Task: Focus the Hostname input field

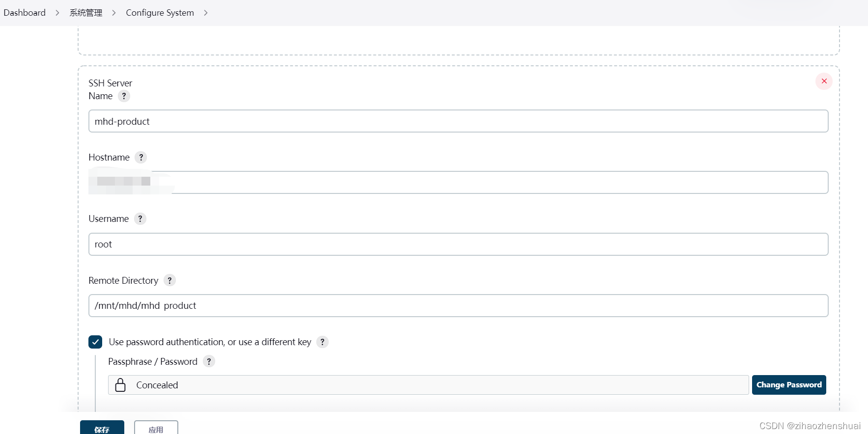Action: [x=458, y=183]
